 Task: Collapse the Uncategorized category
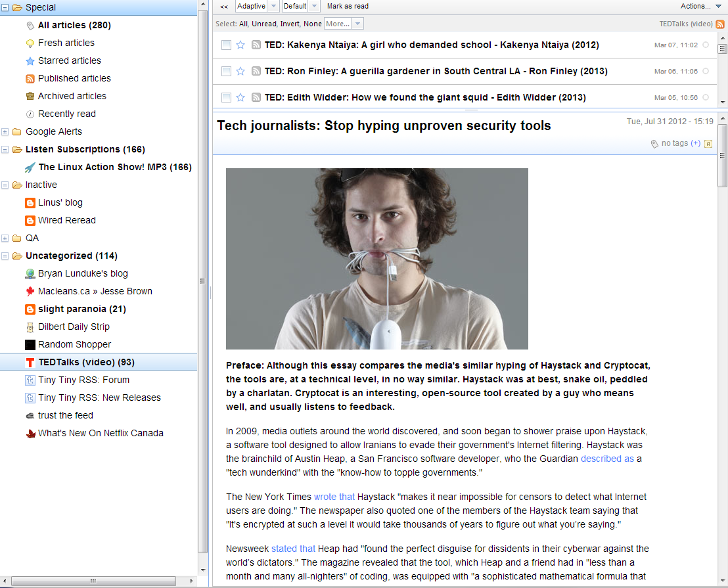[x=5, y=256]
